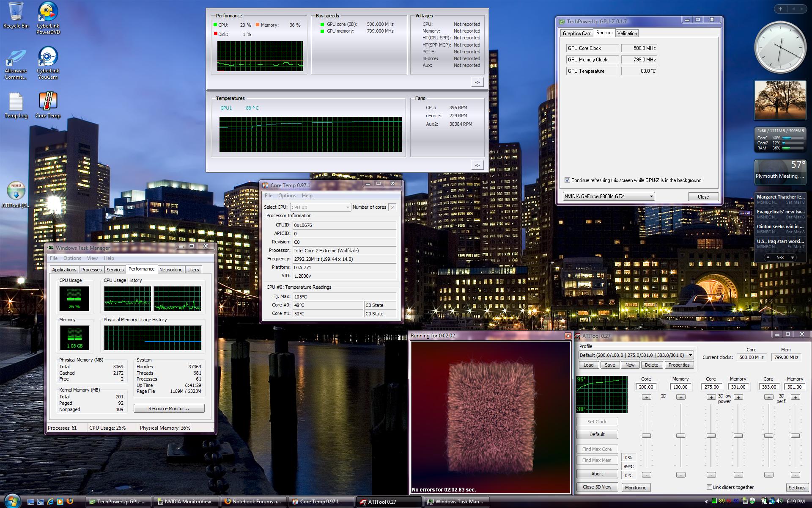Click the NVIDIA MonitorView tray icon
Screen dimensions: 812x508
[x=745, y=501]
